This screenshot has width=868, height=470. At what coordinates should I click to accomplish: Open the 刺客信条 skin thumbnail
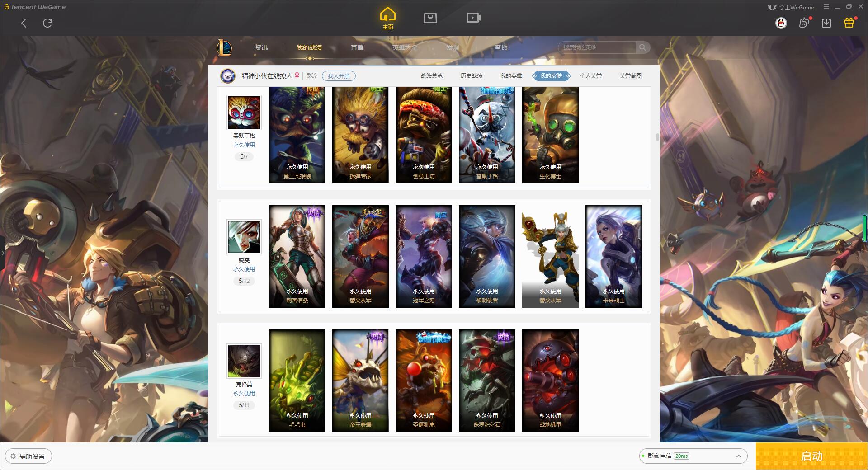tap(297, 256)
